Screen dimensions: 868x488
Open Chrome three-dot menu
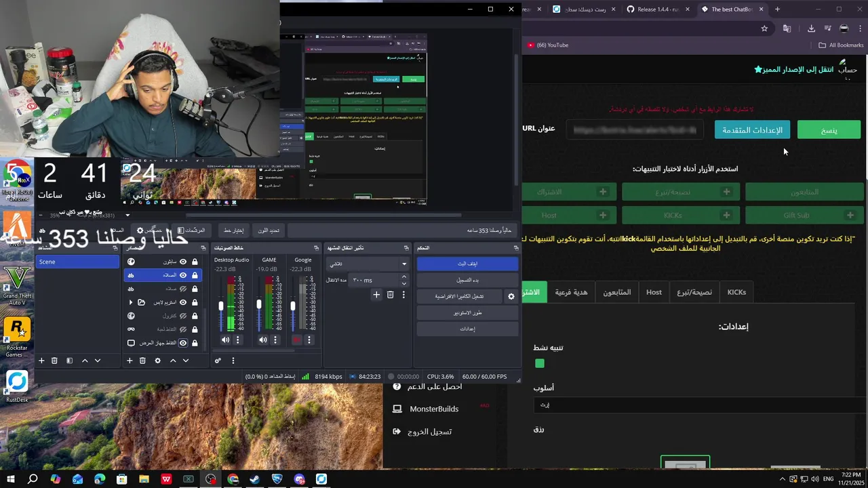click(x=861, y=28)
